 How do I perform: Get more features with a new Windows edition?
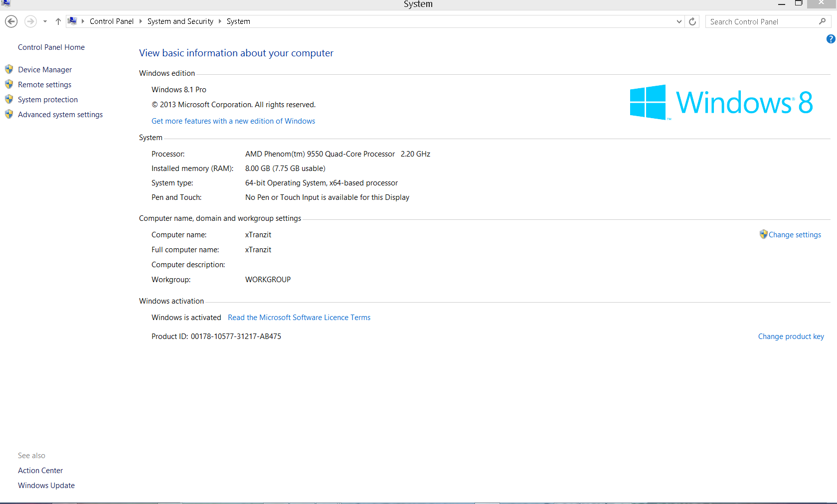pyautogui.click(x=233, y=121)
